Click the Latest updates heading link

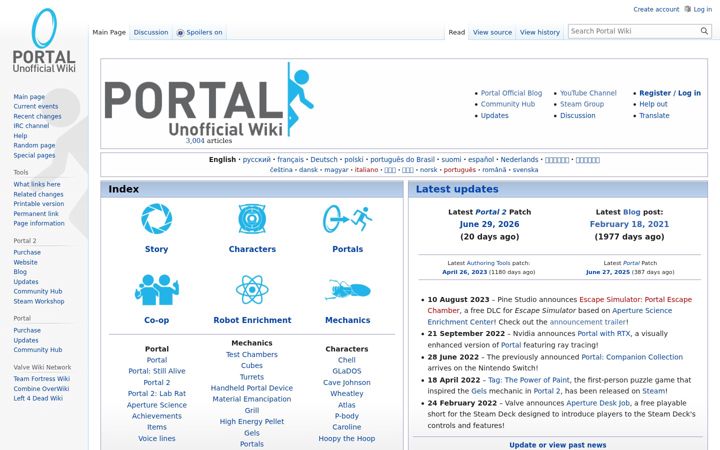click(x=457, y=189)
